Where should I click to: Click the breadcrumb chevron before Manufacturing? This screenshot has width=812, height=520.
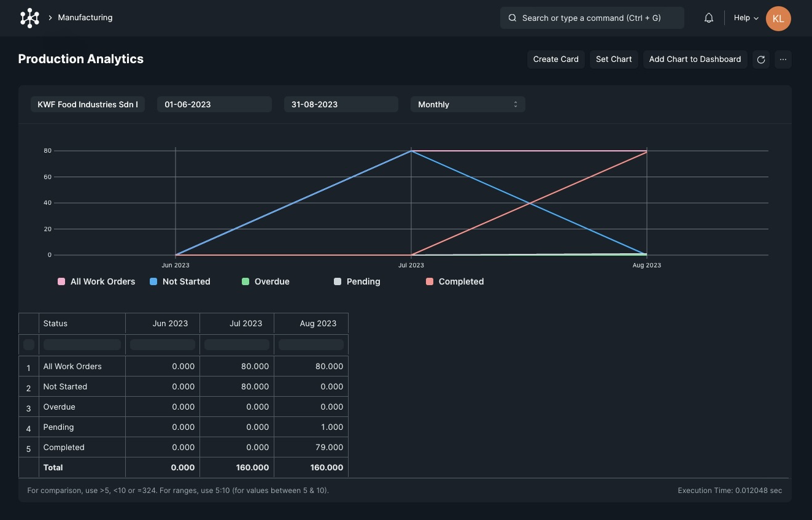[x=50, y=18]
